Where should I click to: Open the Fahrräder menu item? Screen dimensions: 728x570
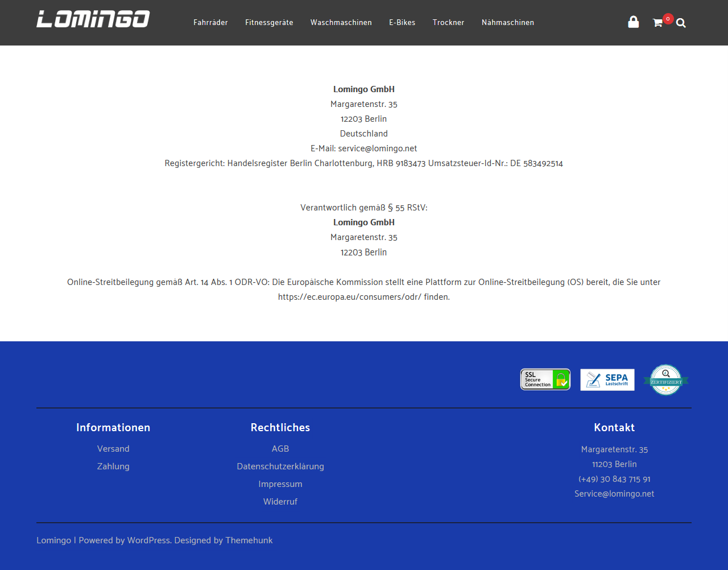pyautogui.click(x=210, y=23)
